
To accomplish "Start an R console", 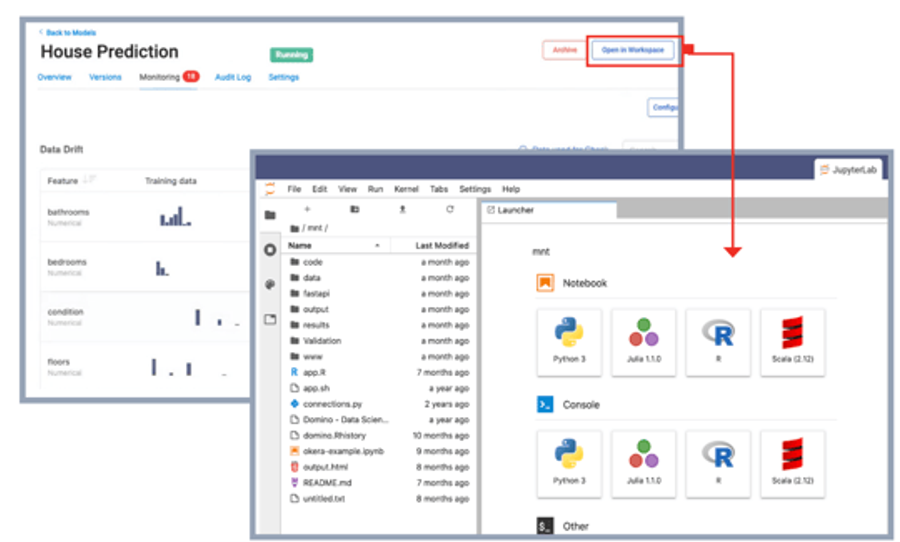I will pyautogui.click(x=718, y=464).
